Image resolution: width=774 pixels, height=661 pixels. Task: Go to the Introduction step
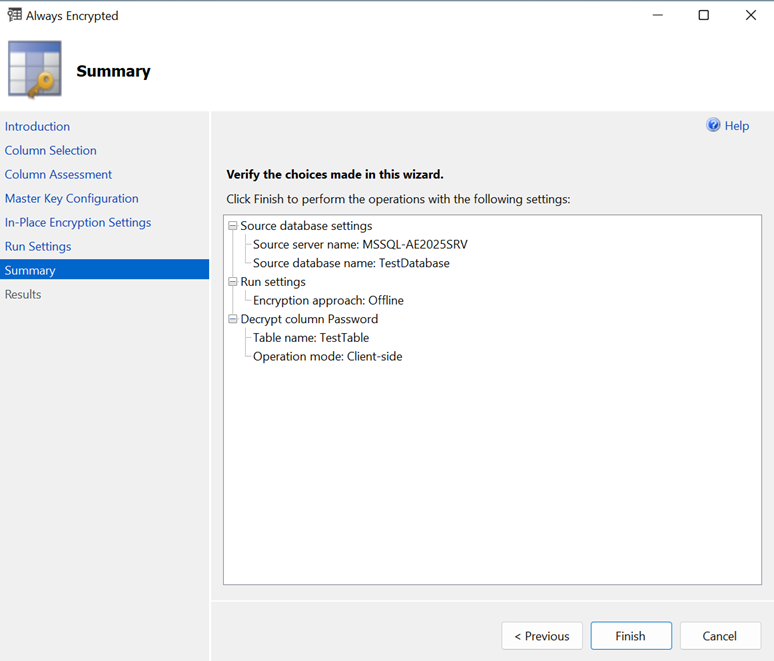(37, 127)
